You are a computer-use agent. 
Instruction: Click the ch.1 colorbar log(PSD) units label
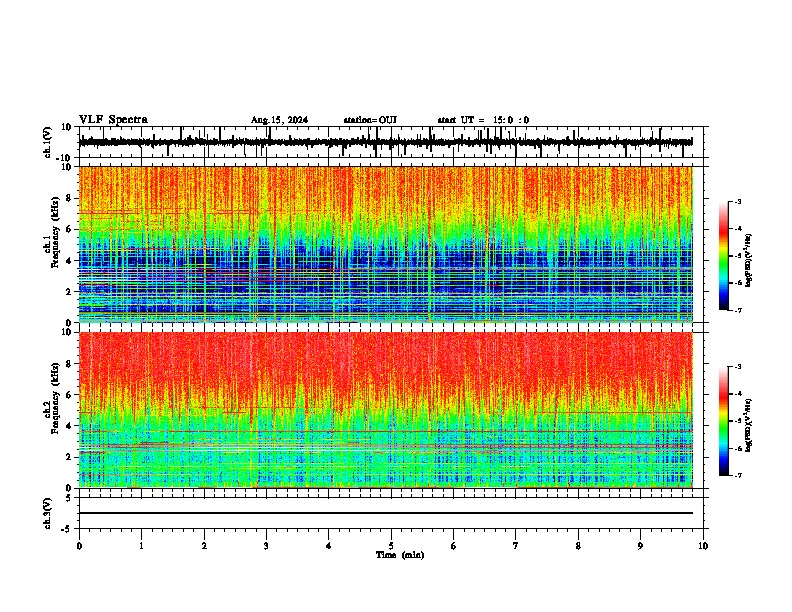(749, 260)
